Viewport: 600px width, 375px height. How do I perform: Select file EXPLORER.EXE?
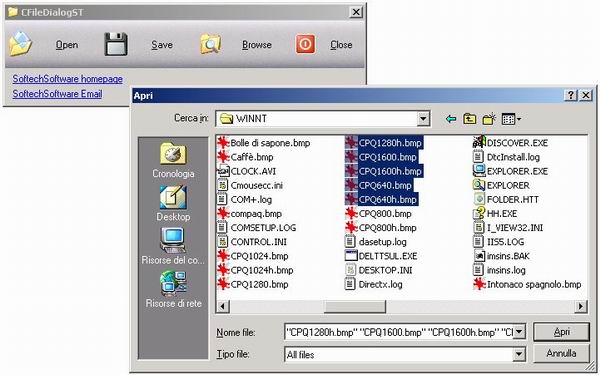tap(510, 171)
